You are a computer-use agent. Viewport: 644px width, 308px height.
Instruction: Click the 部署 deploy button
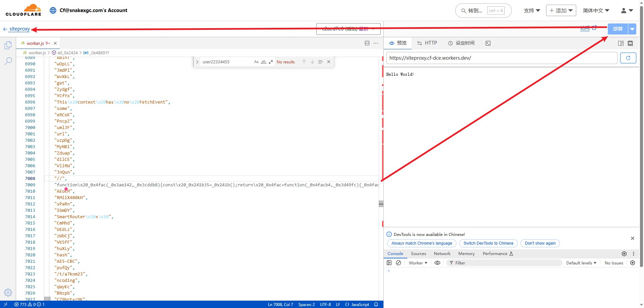[x=618, y=29]
